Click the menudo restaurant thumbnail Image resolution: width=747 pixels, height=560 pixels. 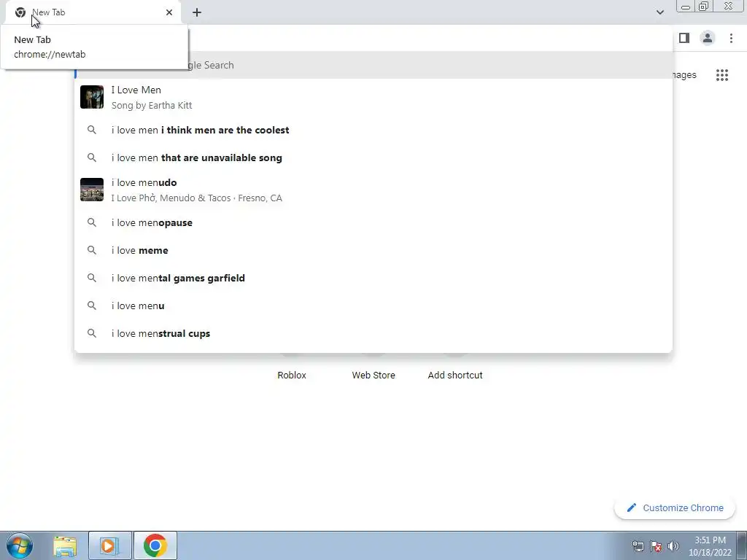click(92, 190)
